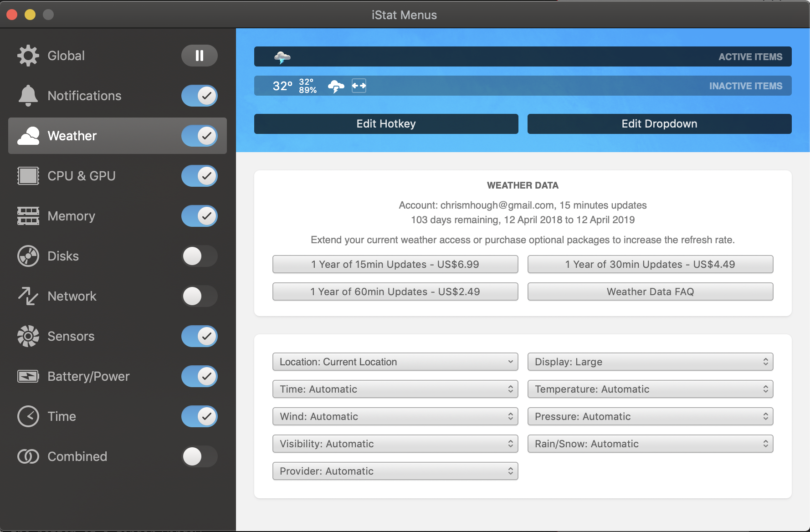810x532 pixels.
Task: Click the Sensors fan icon
Action: pos(28,336)
